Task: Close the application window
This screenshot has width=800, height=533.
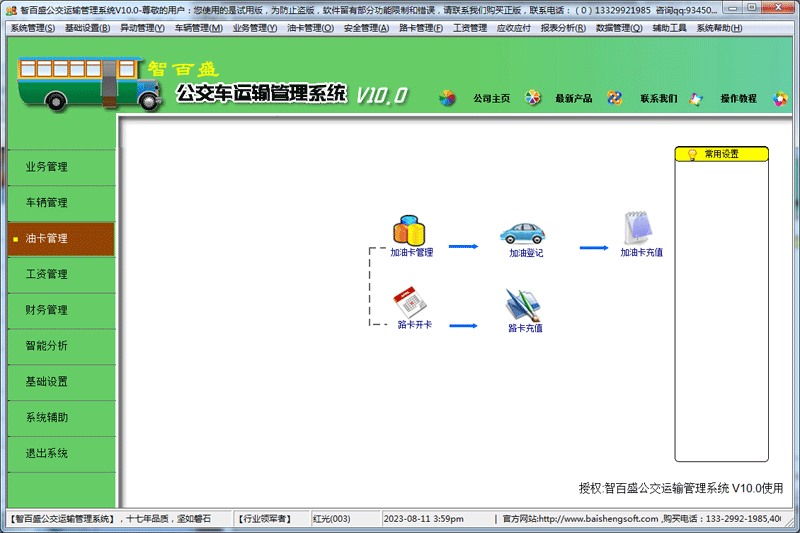Action: (778, 9)
